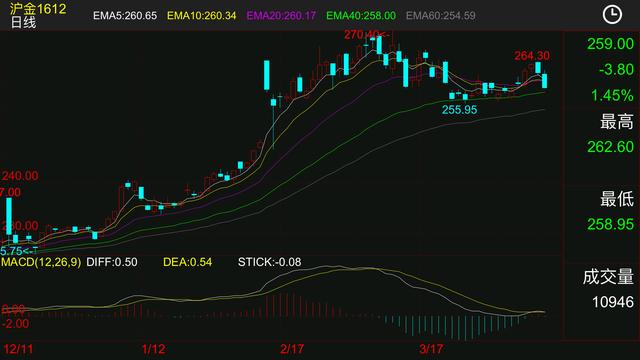Tap the MACD(12,26,9) indicator label
Screen dimensions: 640x360
coord(41,262)
